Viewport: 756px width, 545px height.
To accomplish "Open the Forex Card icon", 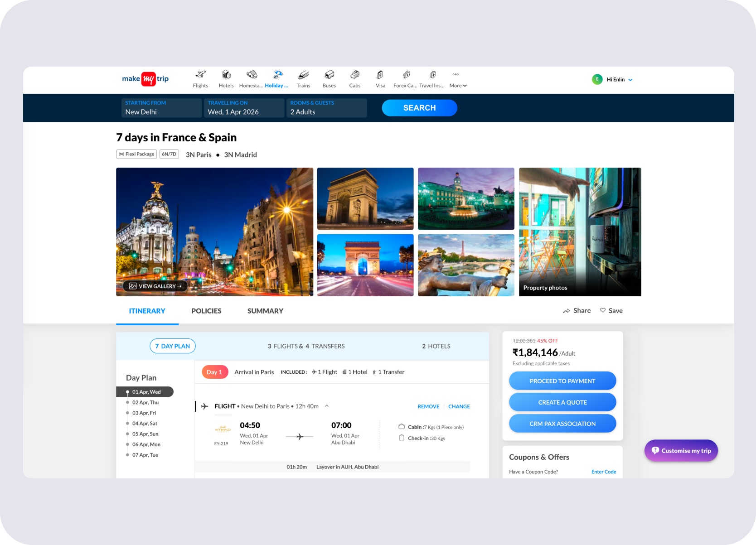I will (406, 75).
